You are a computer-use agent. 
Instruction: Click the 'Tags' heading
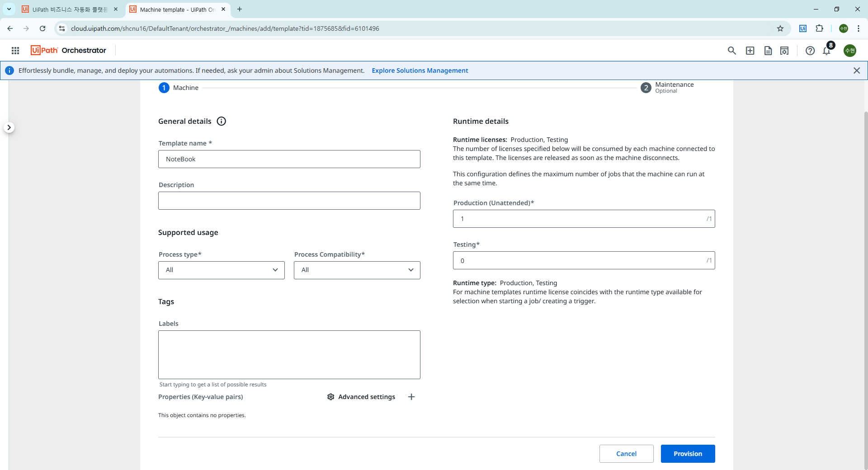(166, 301)
